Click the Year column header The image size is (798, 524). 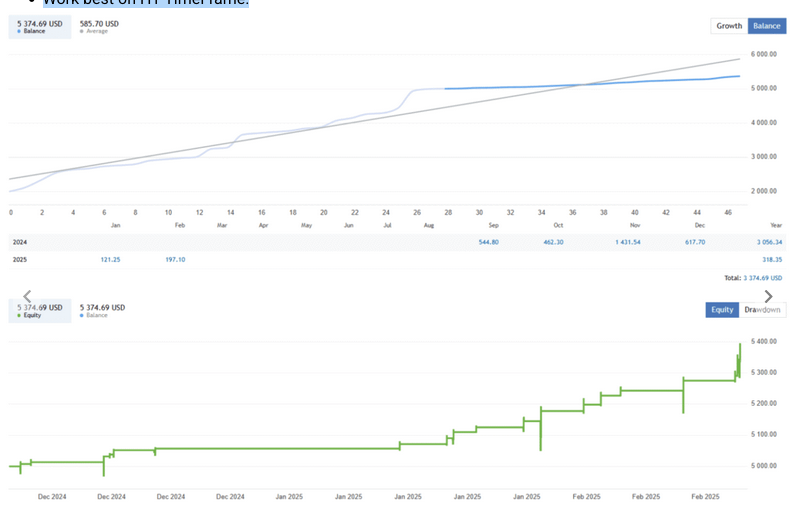click(776, 225)
